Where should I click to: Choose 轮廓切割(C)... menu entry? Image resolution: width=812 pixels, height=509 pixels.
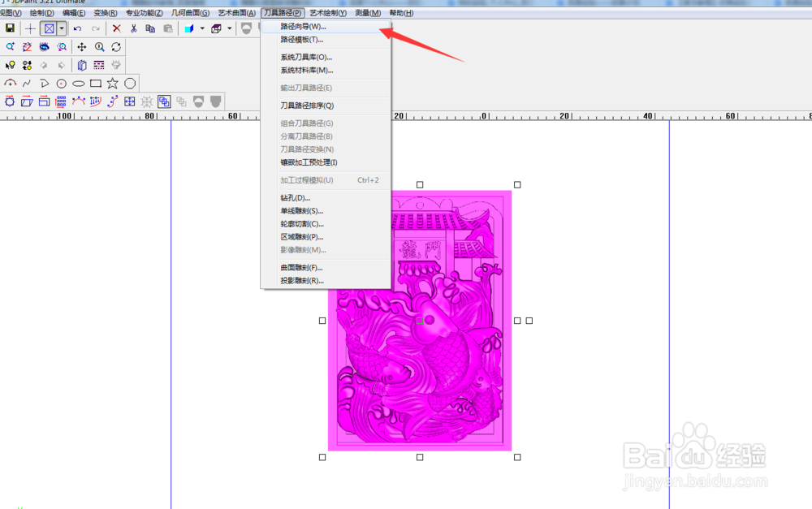coord(326,224)
